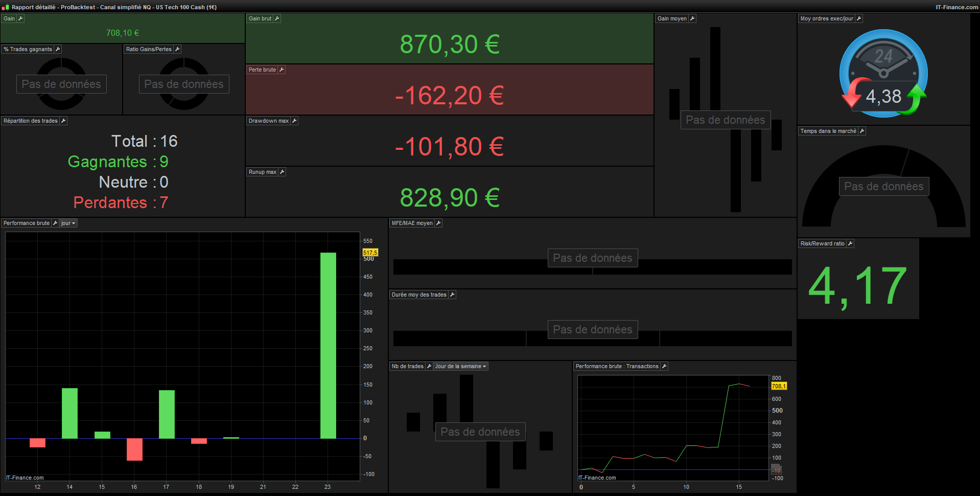Image resolution: width=980 pixels, height=496 pixels.
Task: Click Temps dans le marché wrench icon
Action: click(862, 131)
